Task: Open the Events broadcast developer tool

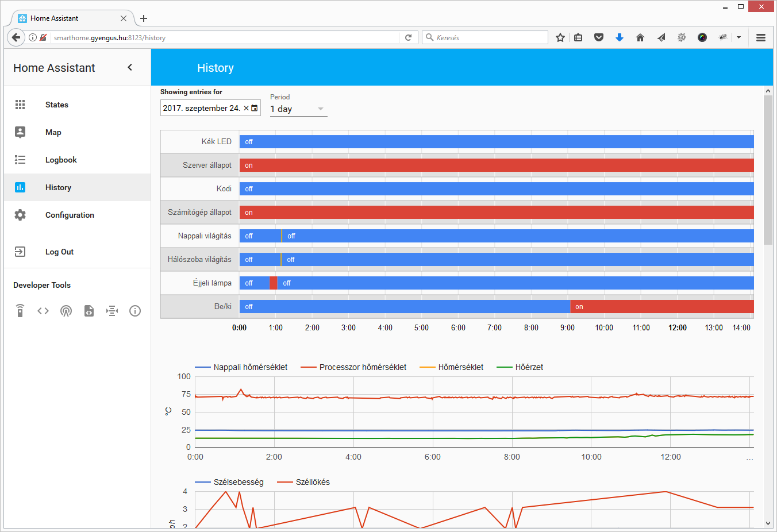Action: [x=66, y=311]
